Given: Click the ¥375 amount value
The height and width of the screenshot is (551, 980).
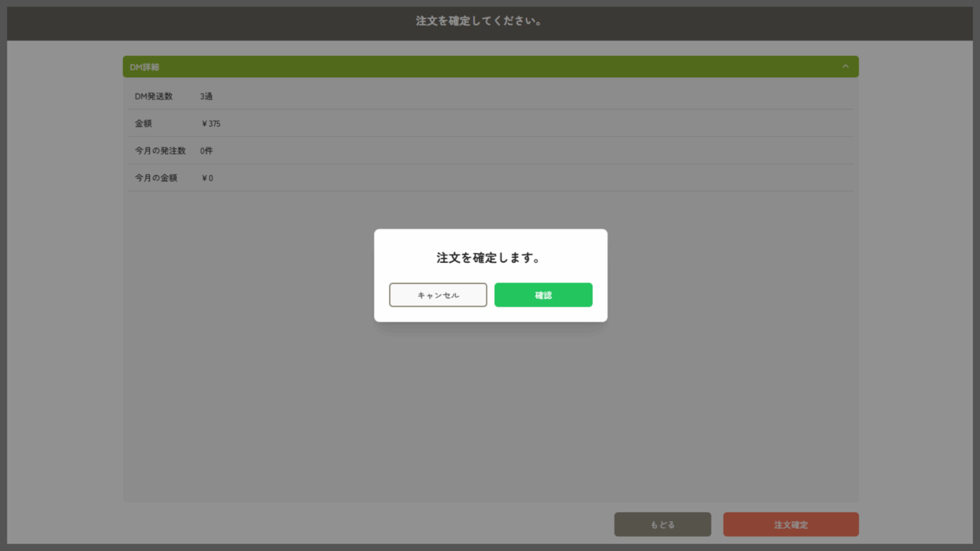Looking at the screenshot, I should pyautogui.click(x=211, y=124).
